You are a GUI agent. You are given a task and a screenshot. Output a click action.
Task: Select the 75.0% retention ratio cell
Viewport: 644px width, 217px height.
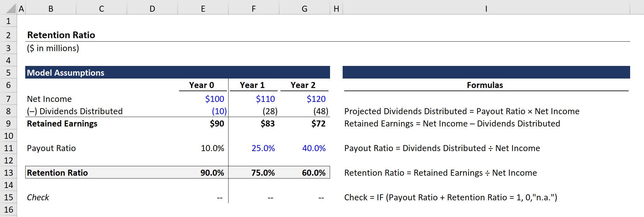(263, 173)
